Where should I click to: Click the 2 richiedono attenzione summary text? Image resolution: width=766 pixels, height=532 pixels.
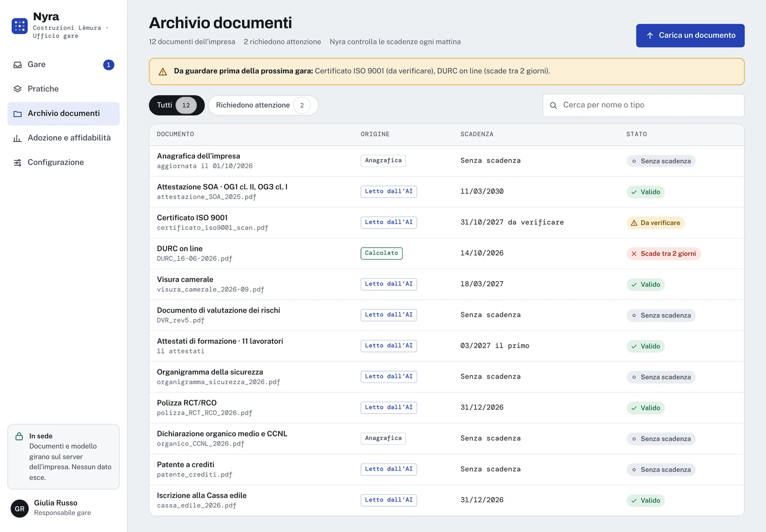[x=282, y=42]
